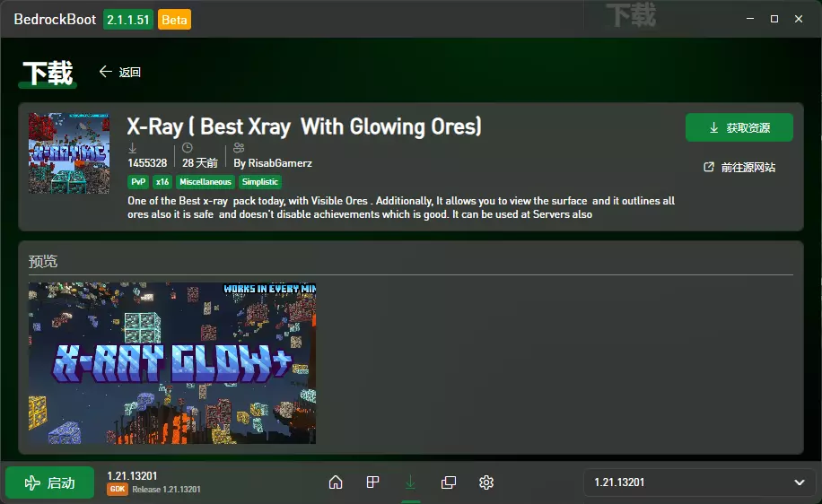Click the 2.1.1.51 version badge
The height and width of the screenshot is (504, 822).
pyautogui.click(x=128, y=20)
